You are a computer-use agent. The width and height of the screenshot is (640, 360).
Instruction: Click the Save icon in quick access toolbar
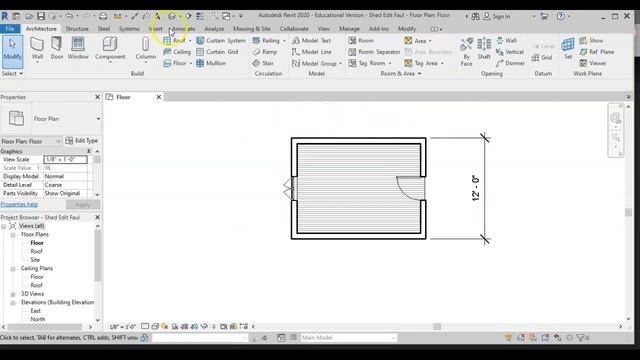[x=41, y=16]
